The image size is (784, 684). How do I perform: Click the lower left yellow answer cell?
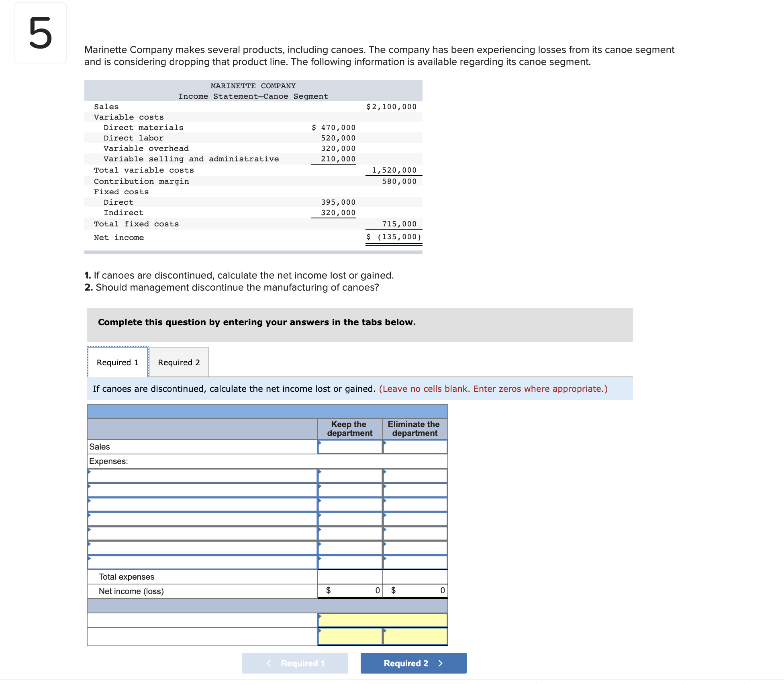[x=350, y=636]
